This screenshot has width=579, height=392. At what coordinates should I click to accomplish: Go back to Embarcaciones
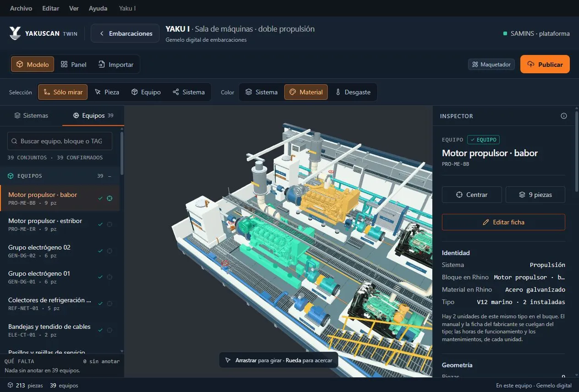125,33
